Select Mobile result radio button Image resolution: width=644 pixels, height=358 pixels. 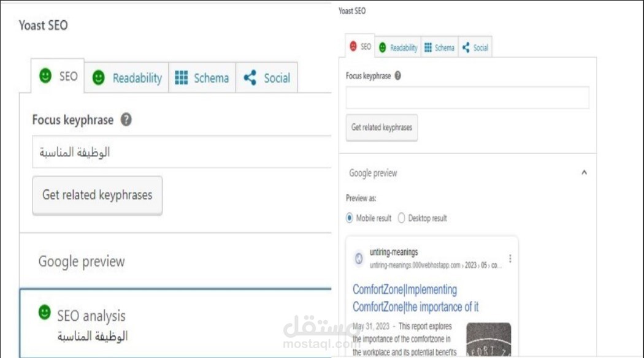350,218
